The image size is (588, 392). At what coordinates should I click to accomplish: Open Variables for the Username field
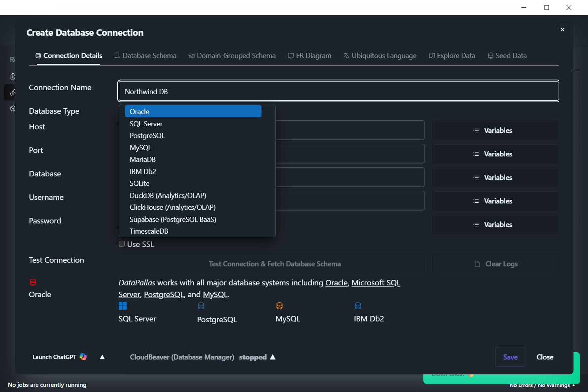(x=495, y=201)
